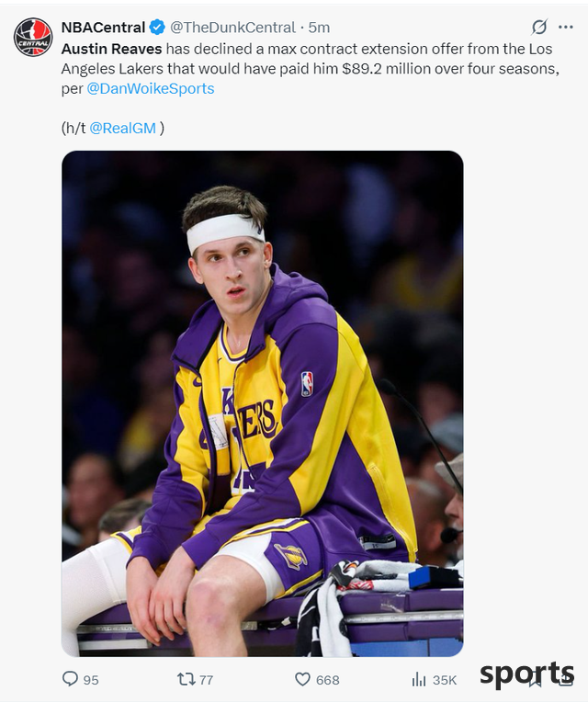Bookmark this post
The width and height of the screenshot is (588, 702).
[536, 680]
